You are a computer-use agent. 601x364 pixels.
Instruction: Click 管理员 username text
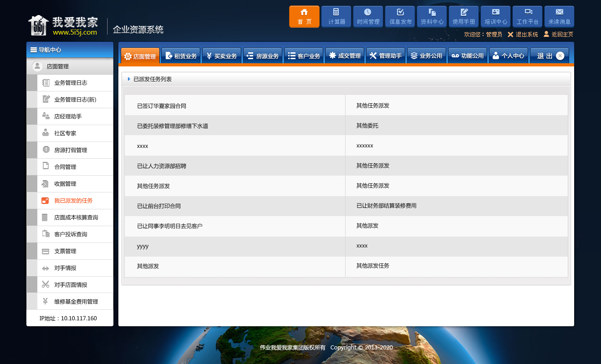tap(494, 35)
